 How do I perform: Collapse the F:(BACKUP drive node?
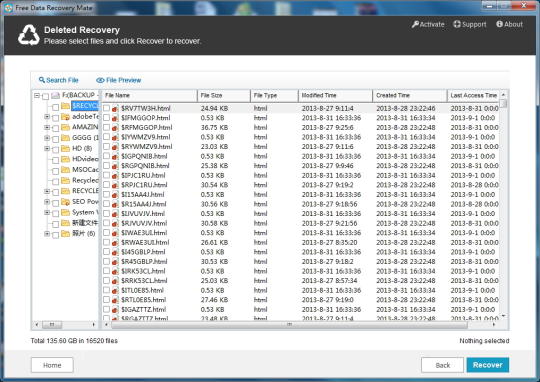pyautogui.click(x=37, y=95)
